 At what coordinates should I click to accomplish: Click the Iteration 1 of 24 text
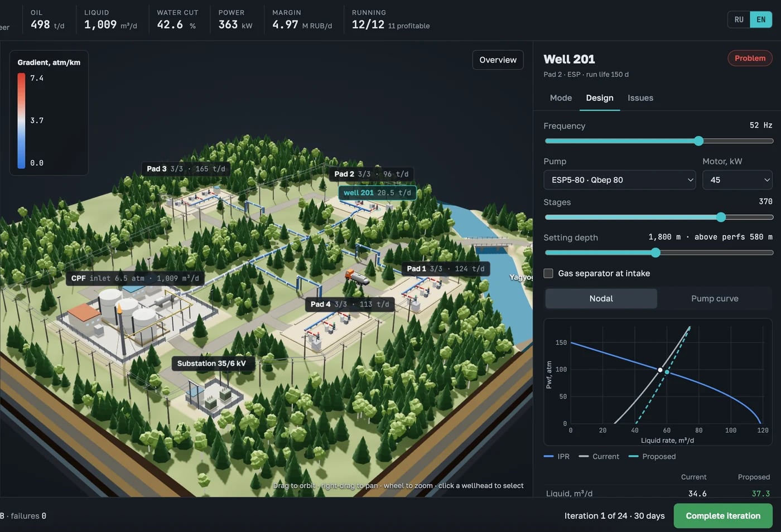(614, 516)
